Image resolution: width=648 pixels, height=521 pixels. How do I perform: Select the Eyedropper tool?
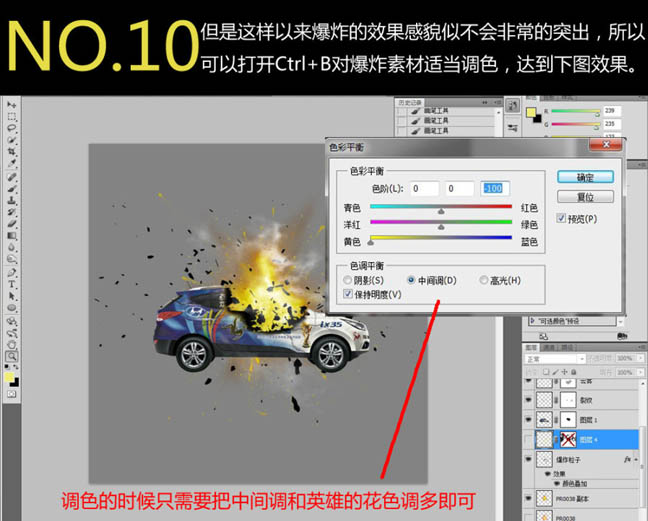12,164
